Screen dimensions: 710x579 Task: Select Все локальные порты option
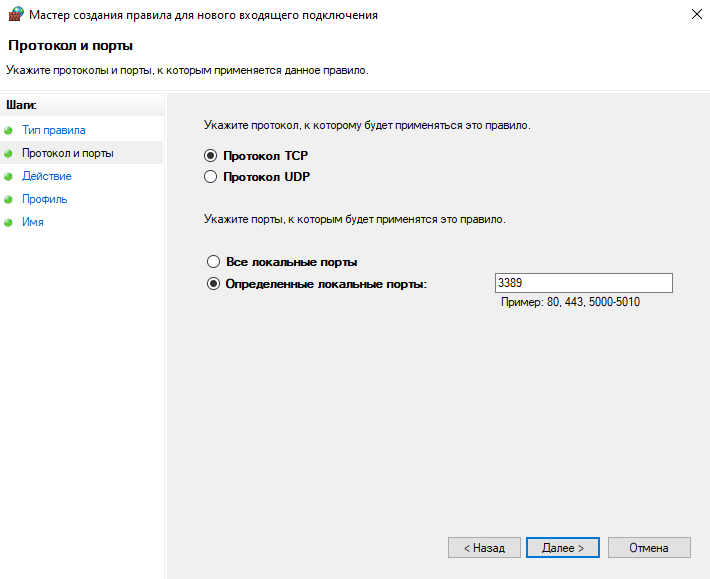212,262
